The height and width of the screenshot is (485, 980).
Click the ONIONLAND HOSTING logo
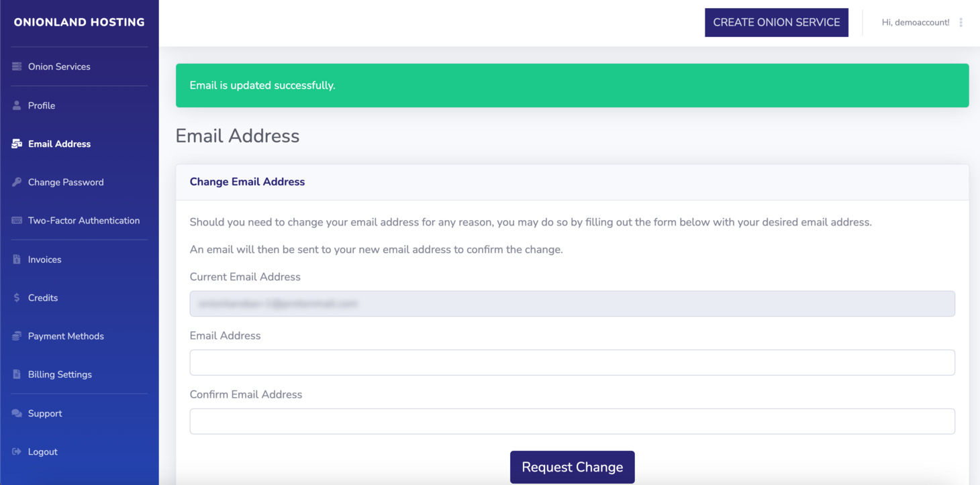click(79, 21)
